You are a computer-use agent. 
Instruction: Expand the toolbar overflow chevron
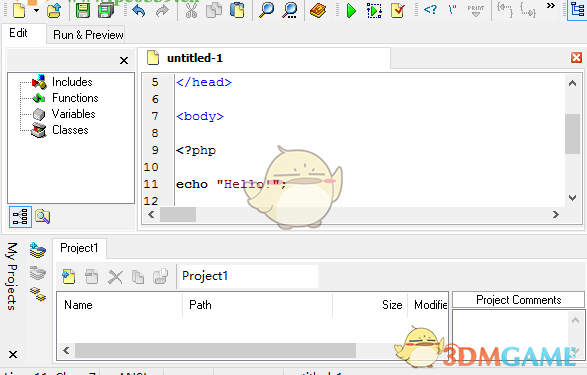point(551,6)
